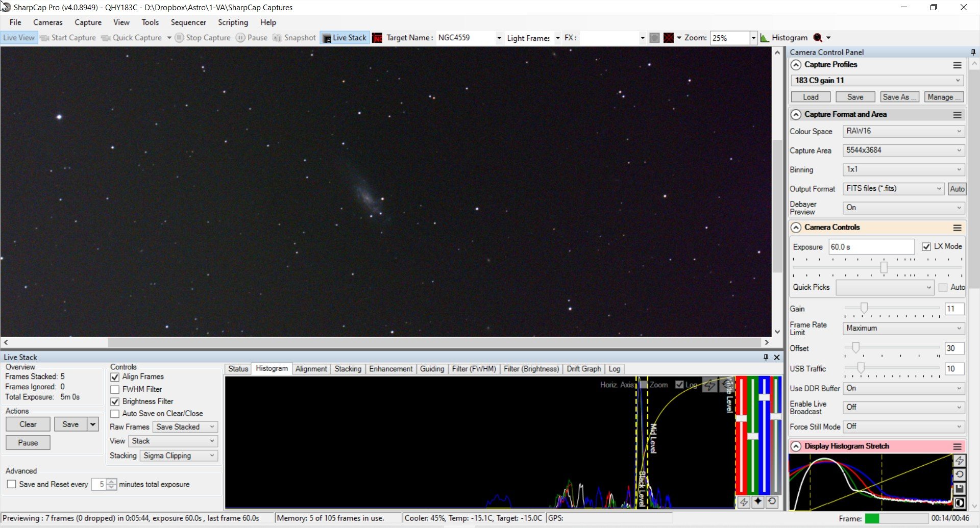
Task: Open the Stacking algorithm dropdown
Action: point(179,456)
